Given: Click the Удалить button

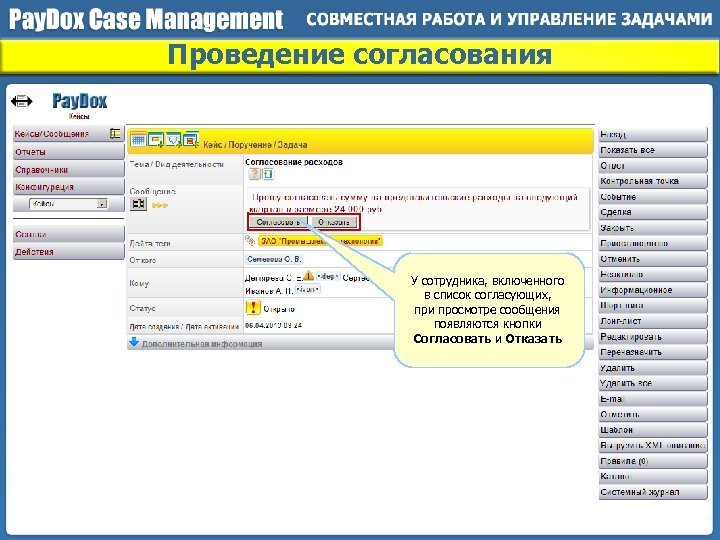Looking at the screenshot, I should pyautogui.click(x=652, y=367).
